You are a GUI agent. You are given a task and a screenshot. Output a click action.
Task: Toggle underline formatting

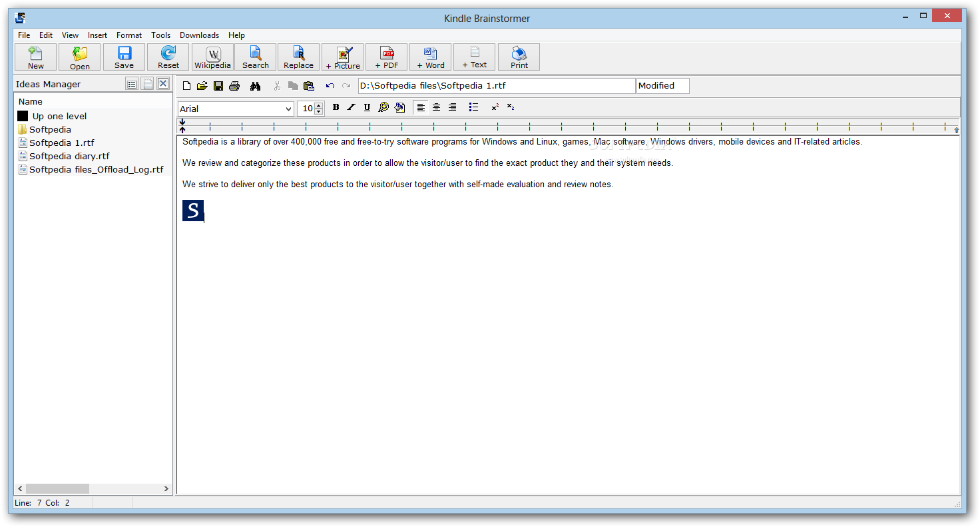coord(367,107)
